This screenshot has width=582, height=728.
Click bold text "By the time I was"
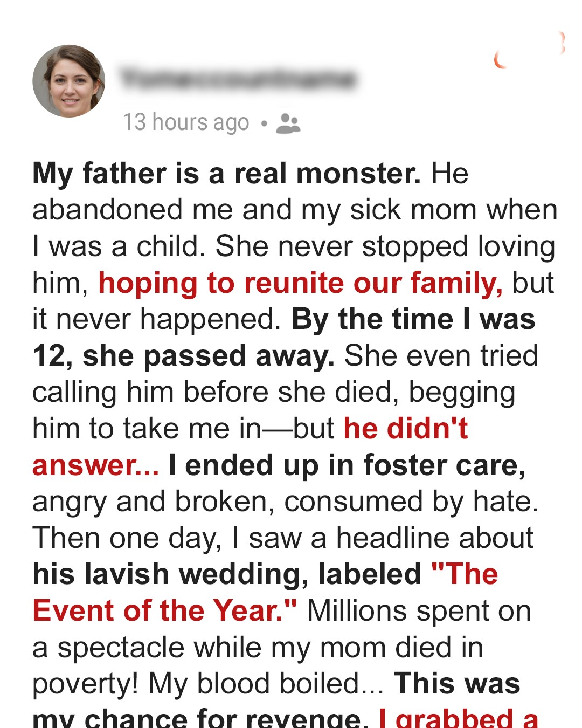[413, 319]
